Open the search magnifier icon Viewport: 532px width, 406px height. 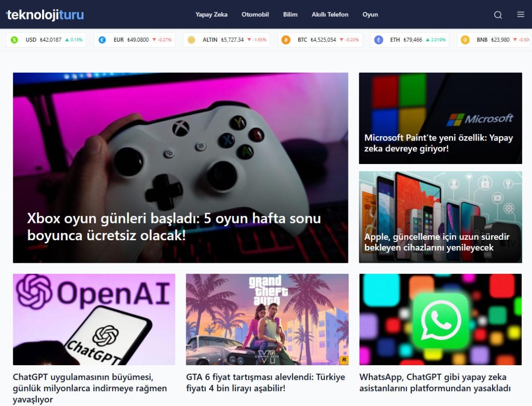[498, 15]
